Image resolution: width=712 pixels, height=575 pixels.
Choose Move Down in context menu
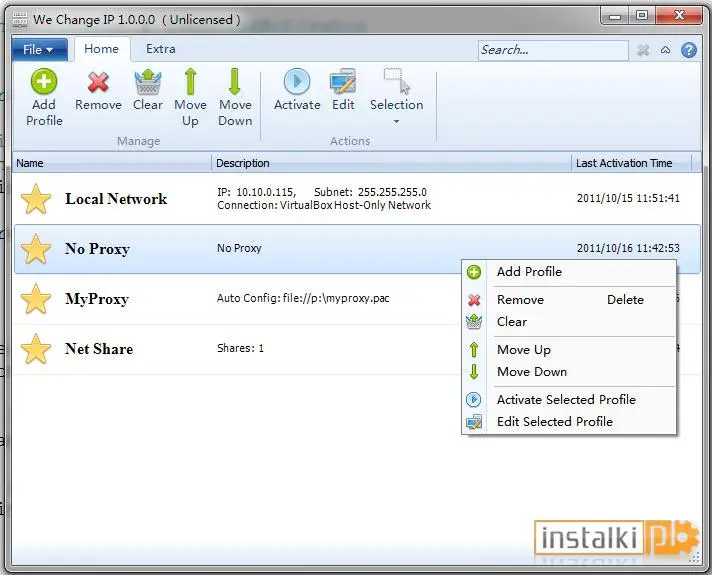pyautogui.click(x=569, y=372)
